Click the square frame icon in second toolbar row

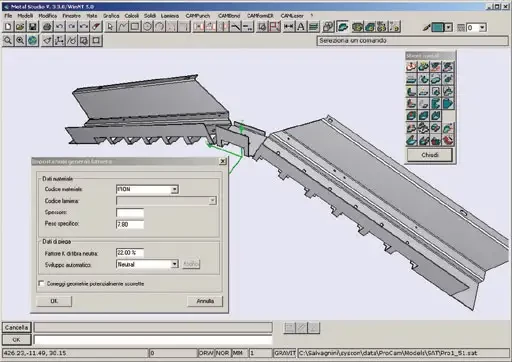(96, 41)
